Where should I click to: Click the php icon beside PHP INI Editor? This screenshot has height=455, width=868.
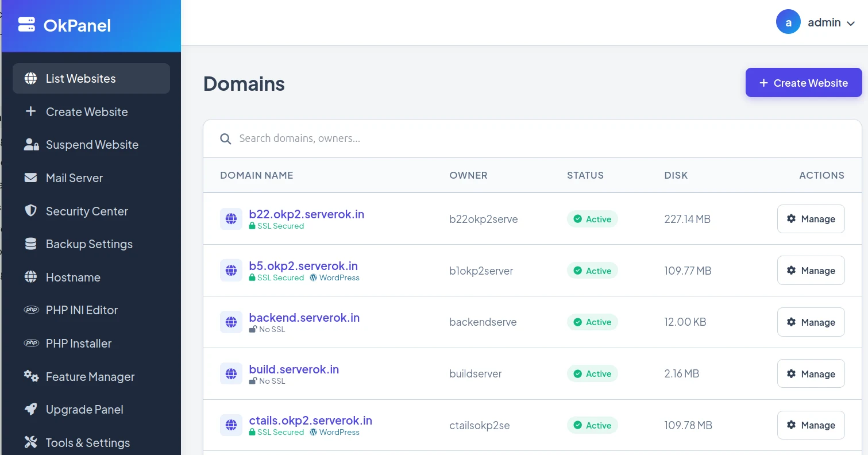tap(31, 310)
